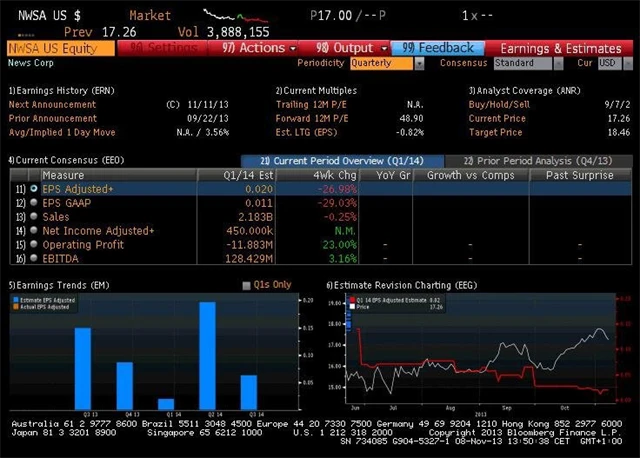The width and height of the screenshot is (640, 458).
Task: Click the red Q1 14 EPS Adjusted Estimate swatch
Action: click(352, 300)
